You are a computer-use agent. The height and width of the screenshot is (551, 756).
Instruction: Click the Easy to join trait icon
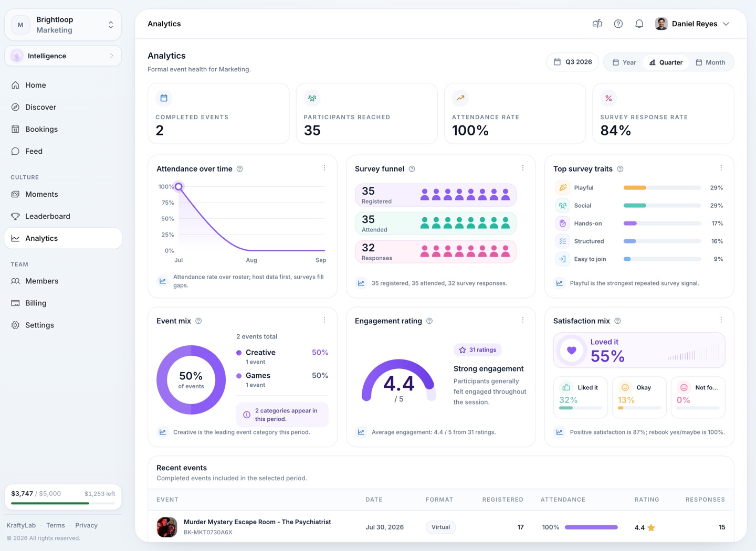(563, 259)
